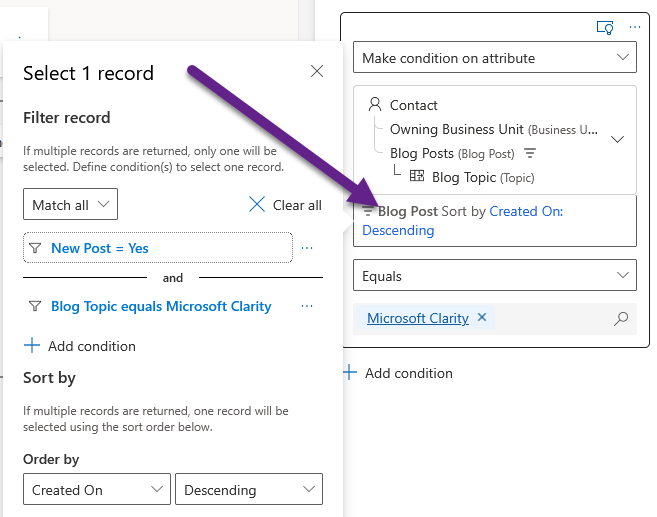Open the New Post = Yes condition
The height and width of the screenshot is (517, 657).
[x=100, y=248]
